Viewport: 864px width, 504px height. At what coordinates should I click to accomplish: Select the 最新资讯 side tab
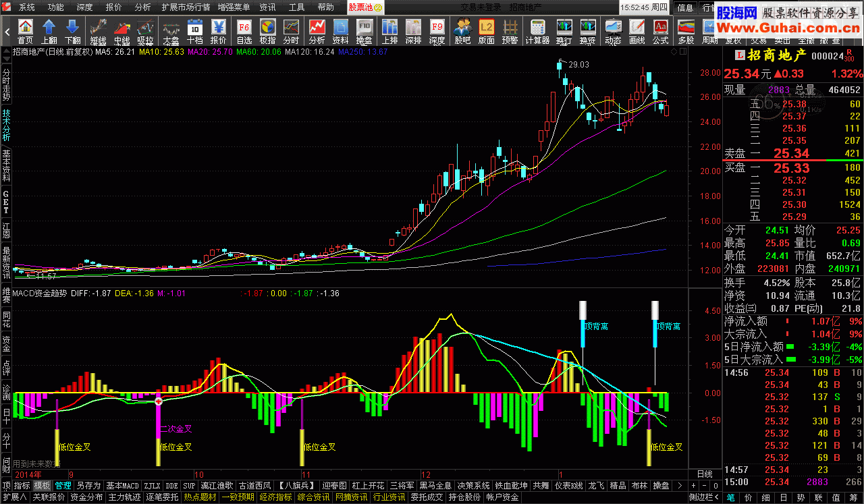click(x=6, y=262)
